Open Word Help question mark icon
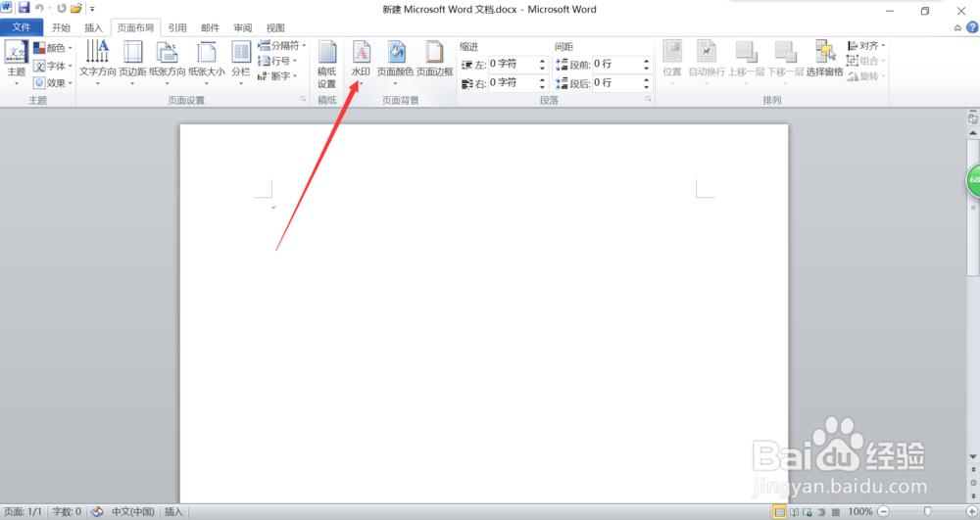The height and width of the screenshot is (520, 980). tap(972, 27)
